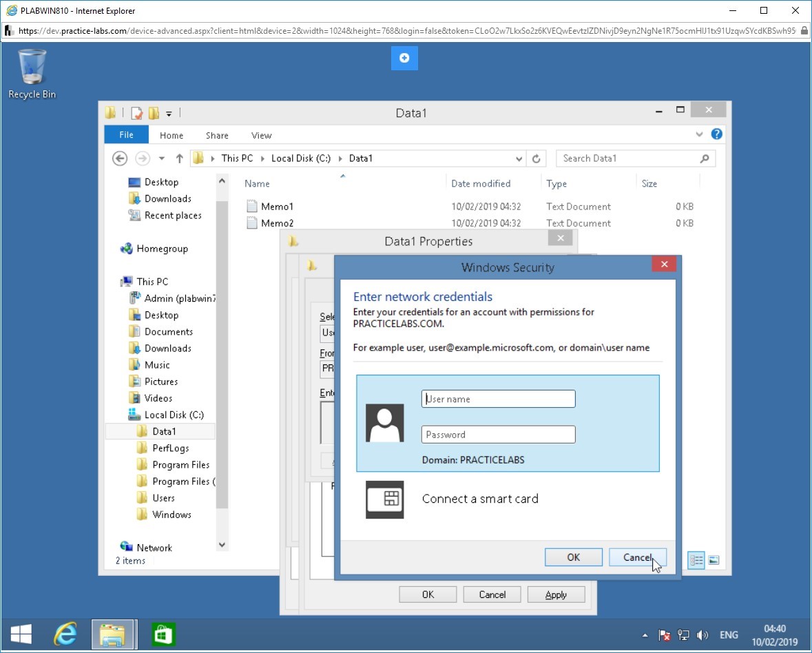This screenshot has height=653, width=812.
Task: Select This PC in navigation pane
Action: point(144,282)
